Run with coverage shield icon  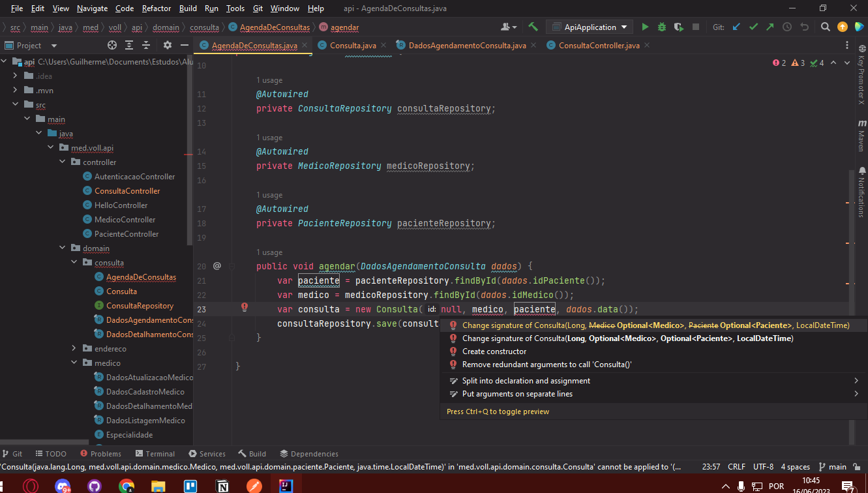[679, 27]
